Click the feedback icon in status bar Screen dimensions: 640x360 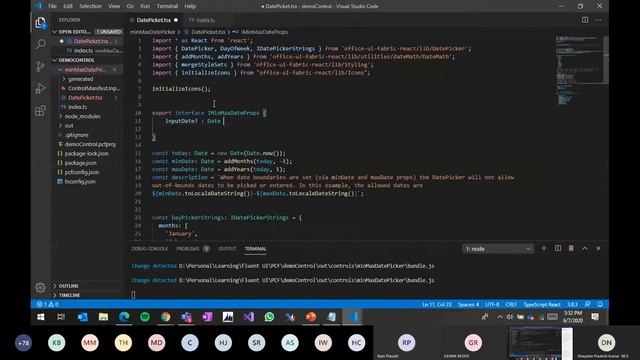587,304
